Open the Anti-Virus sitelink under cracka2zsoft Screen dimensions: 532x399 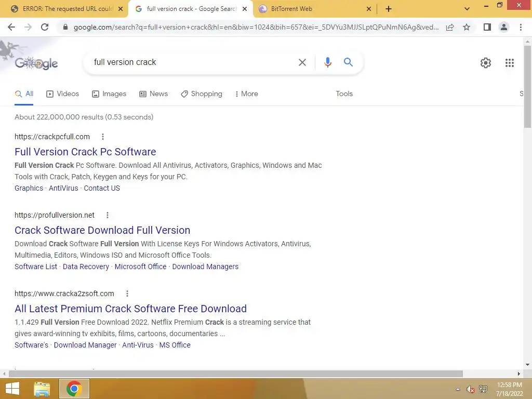click(138, 345)
